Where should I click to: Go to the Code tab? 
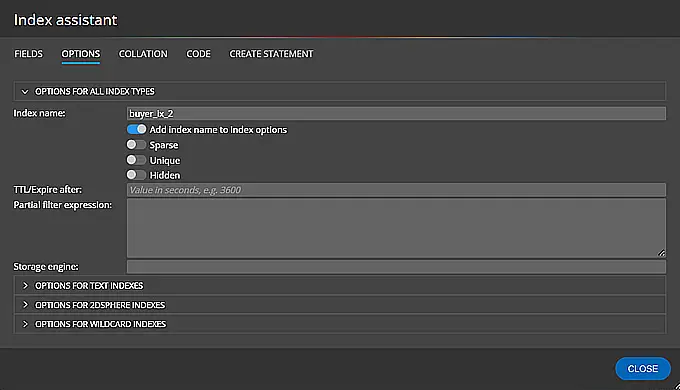pos(198,54)
